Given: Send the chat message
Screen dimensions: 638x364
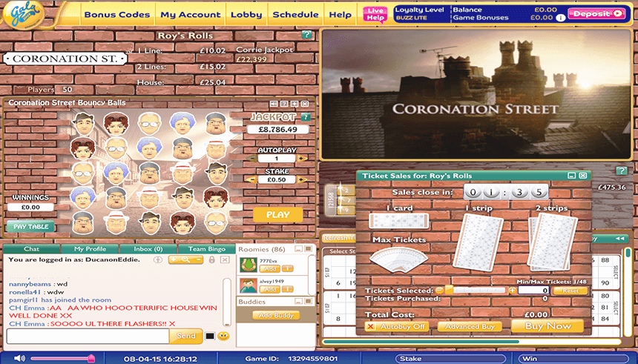Looking at the screenshot, I should point(186,336).
